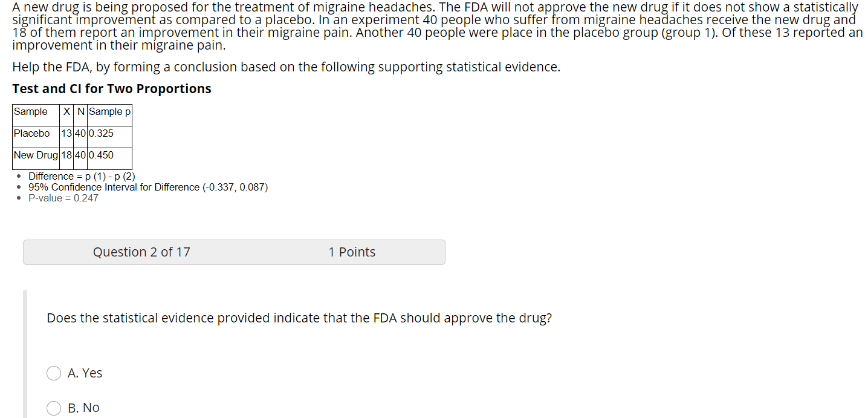The width and height of the screenshot is (868, 418).
Task: Click the question asking if FDA should approve
Action: (x=299, y=318)
